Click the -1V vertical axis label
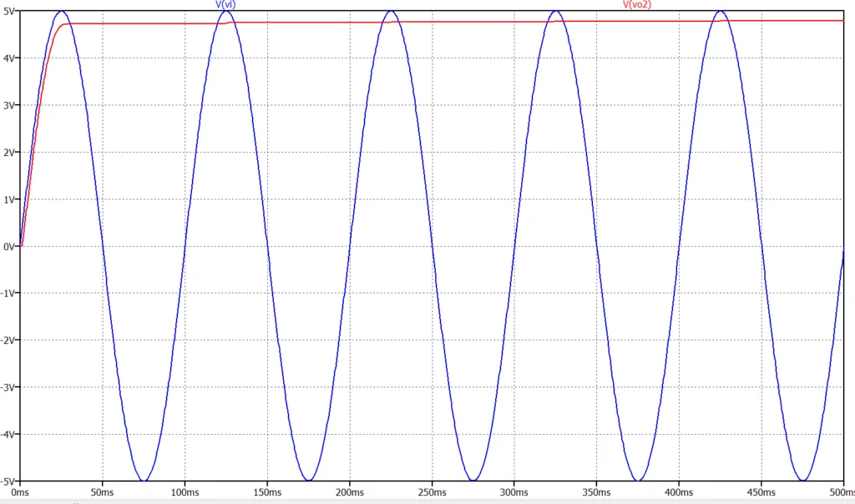Image resolution: width=855 pixels, height=504 pixels. [8, 294]
